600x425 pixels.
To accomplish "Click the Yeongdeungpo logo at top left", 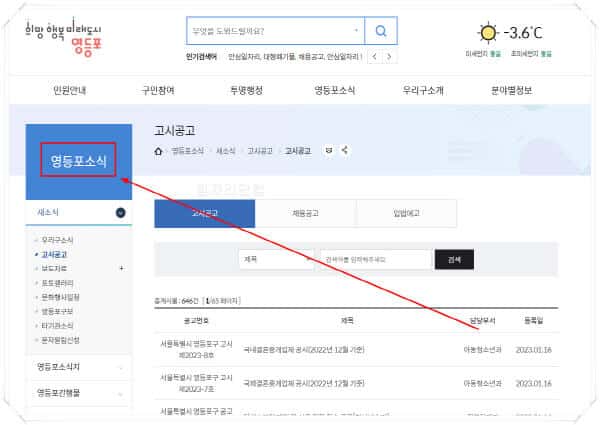I will tap(64, 37).
